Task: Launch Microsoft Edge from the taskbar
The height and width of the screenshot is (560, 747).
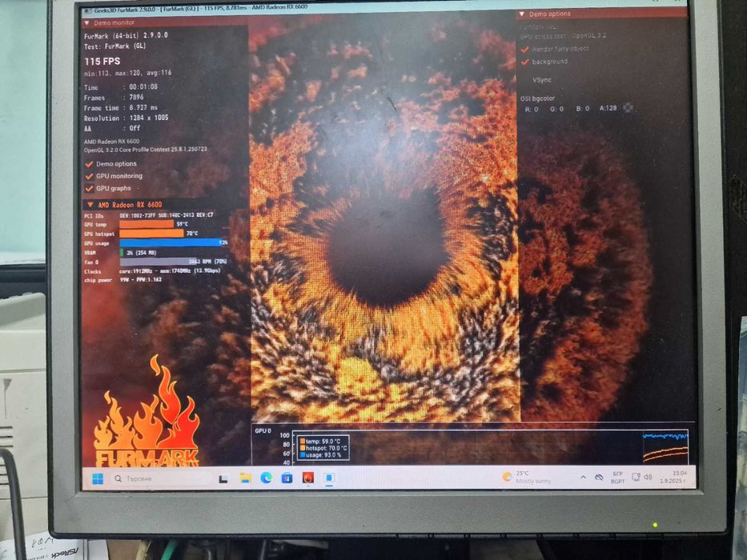Action: pyautogui.click(x=266, y=478)
